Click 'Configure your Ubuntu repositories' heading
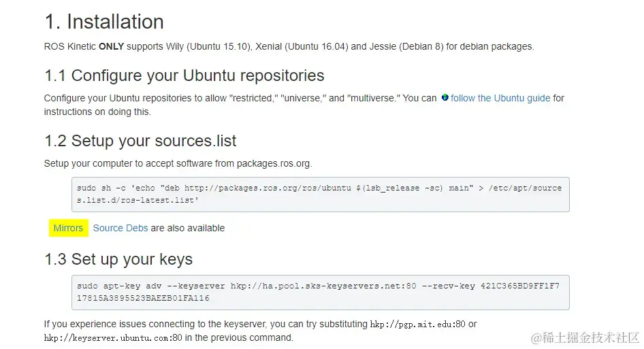Viewport: 644px width, 349px height. (x=184, y=75)
